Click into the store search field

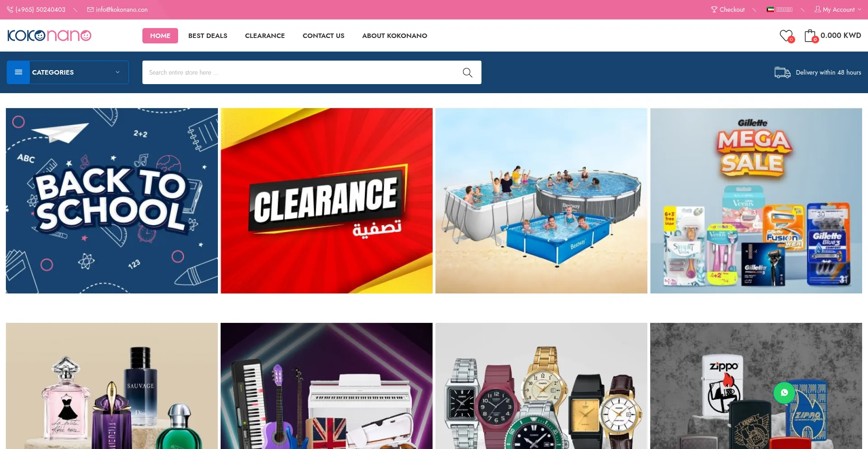point(301,72)
